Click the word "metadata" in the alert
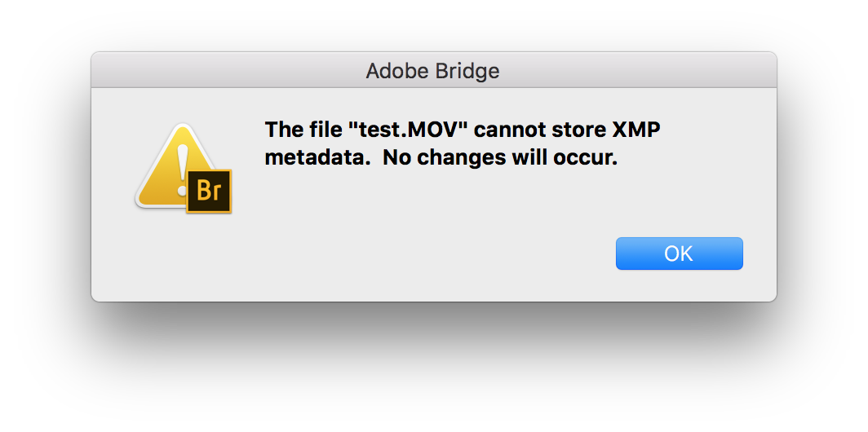 coord(315,158)
